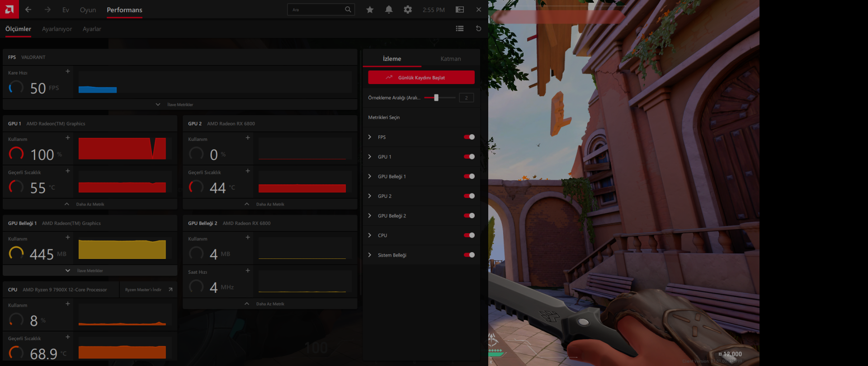Select the İzleme tab
This screenshot has width=868, height=366.
(392, 59)
